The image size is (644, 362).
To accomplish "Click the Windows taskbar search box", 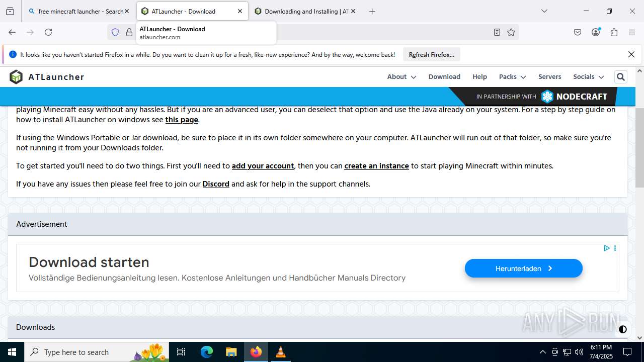I will [x=97, y=352].
